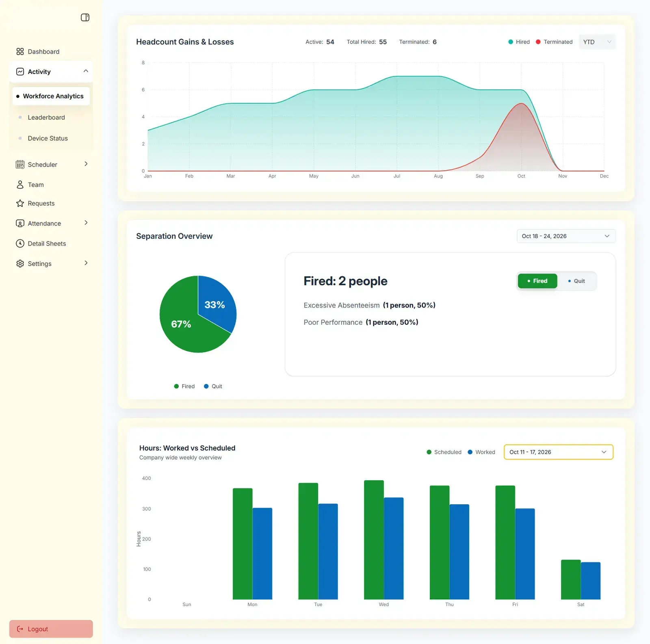The height and width of the screenshot is (644, 650).
Task: Toggle the Terminated series in headcount legend
Action: 554,42
